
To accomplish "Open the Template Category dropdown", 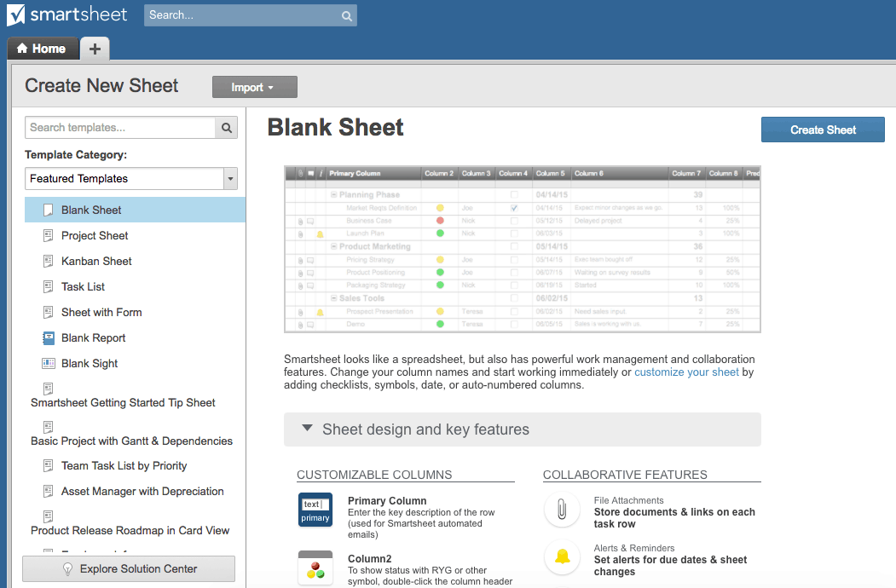I will (230, 178).
